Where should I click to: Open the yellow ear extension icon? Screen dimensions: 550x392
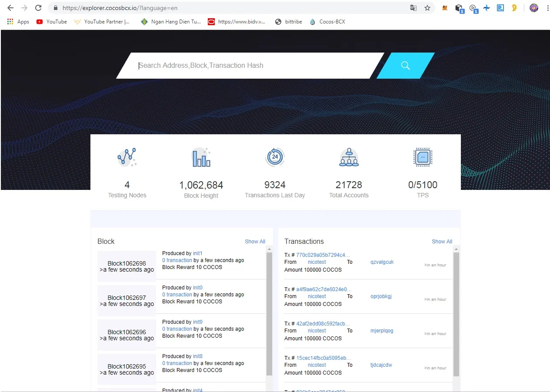point(514,8)
